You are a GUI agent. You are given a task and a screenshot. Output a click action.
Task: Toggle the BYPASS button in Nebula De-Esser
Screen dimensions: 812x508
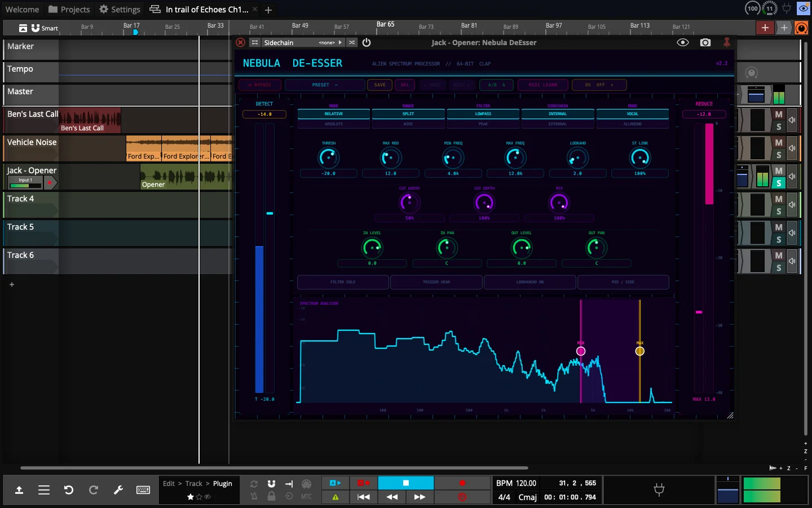(x=260, y=85)
